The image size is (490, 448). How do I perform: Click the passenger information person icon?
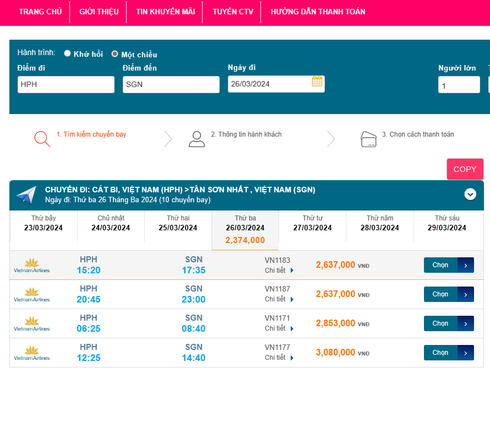197,139
